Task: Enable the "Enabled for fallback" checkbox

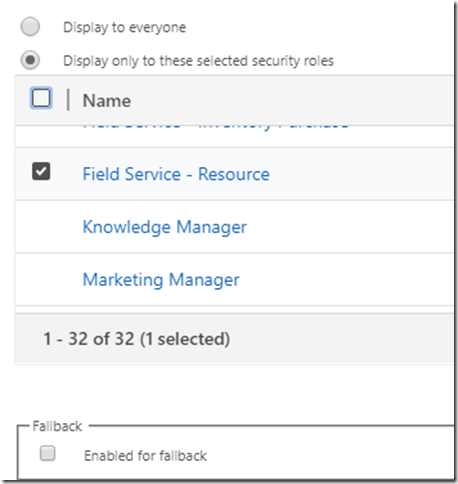Action: (x=47, y=453)
